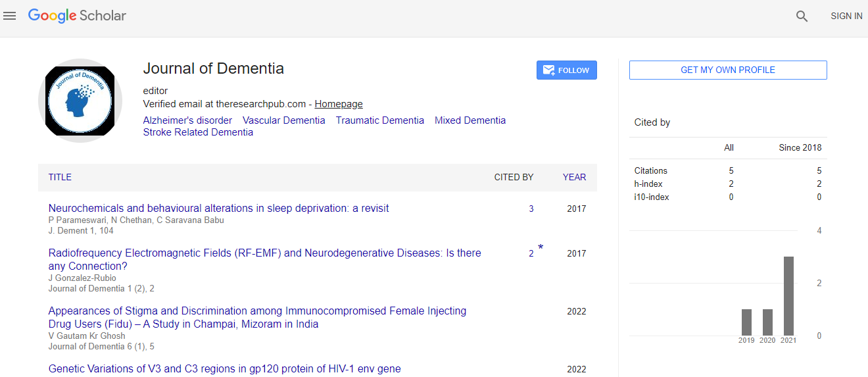
Task: Open the Stroke Related Dementia link
Action: coord(198,132)
